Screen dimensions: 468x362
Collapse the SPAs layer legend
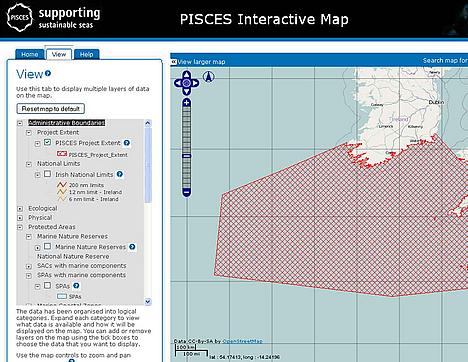(x=38, y=286)
